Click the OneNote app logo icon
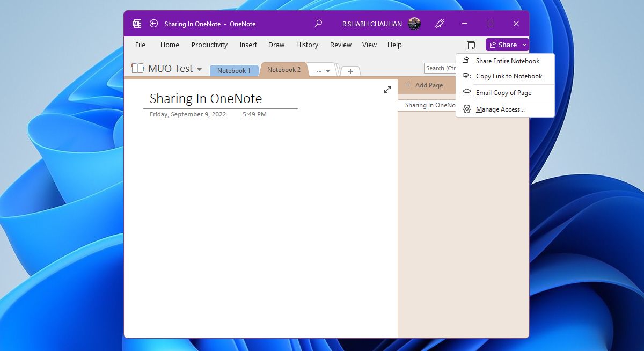Viewport: 644px width, 351px height. tap(137, 24)
